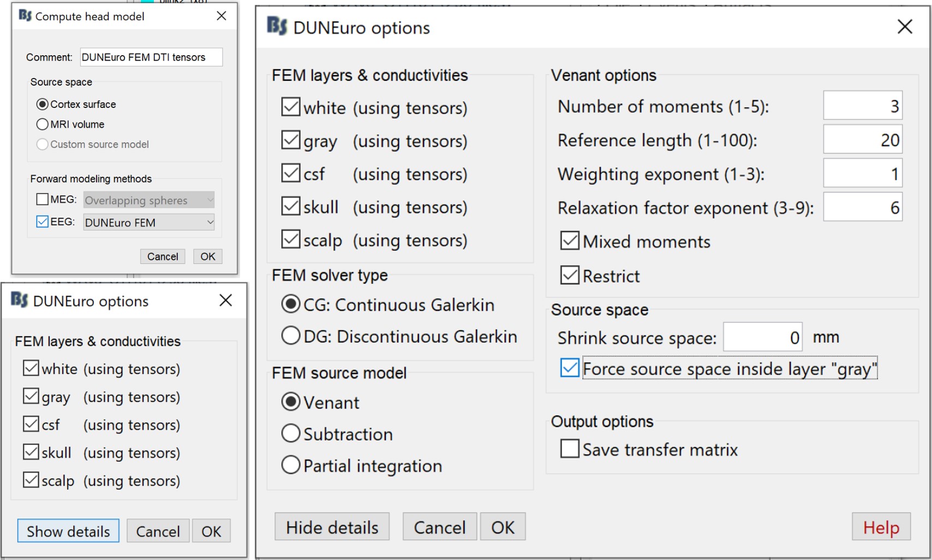Select Partial integration source model
Screen dimensions: 932x560
point(291,466)
